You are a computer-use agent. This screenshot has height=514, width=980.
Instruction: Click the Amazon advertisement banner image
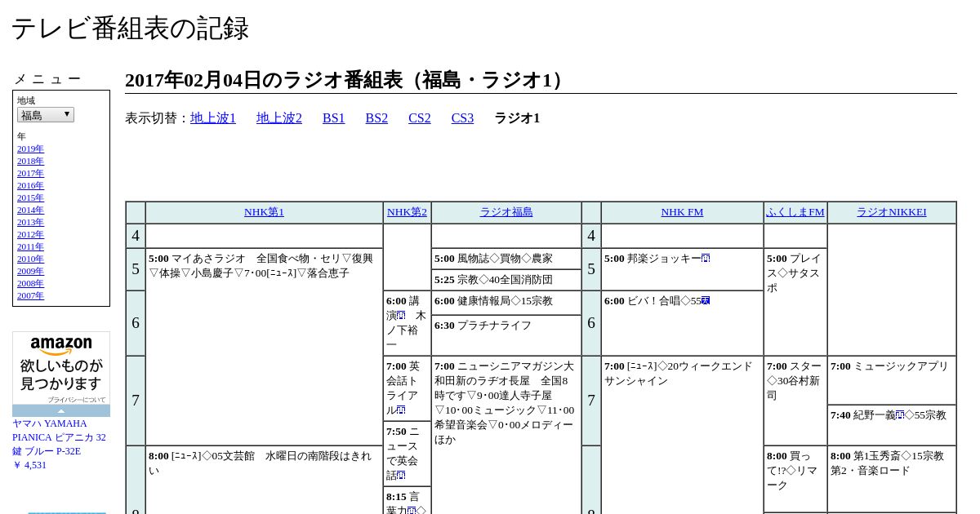pos(61,369)
